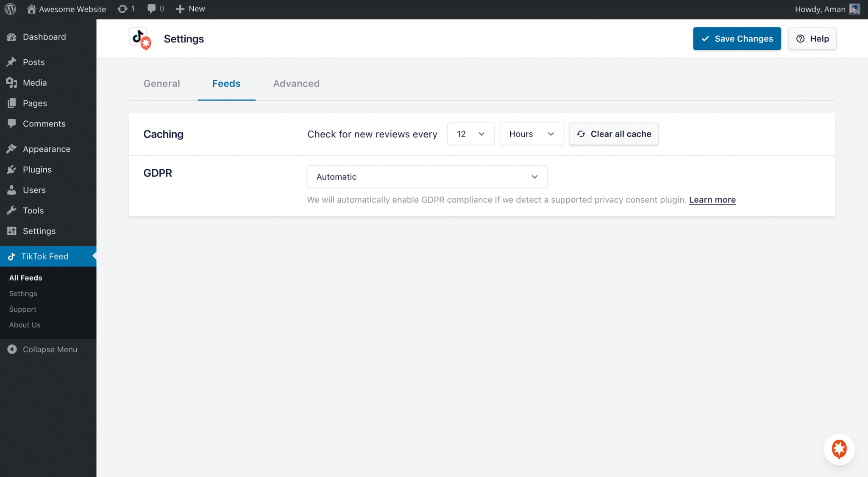The width and height of the screenshot is (868, 477).
Task: Click the WordPress logo icon
Action: click(x=10, y=9)
